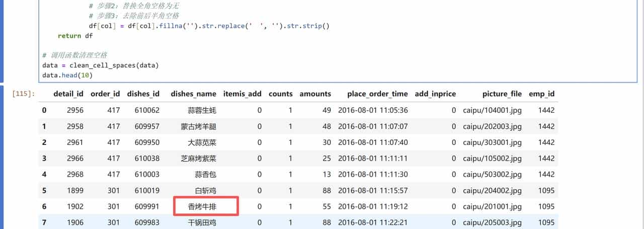Screen dimensions: 644x229
Task: Click the add_inprice column header
Action: pos(435,94)
